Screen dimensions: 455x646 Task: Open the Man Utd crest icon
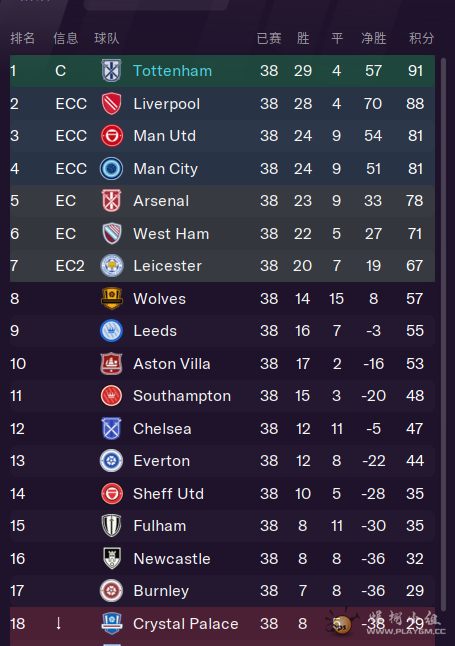coord(111,136)
